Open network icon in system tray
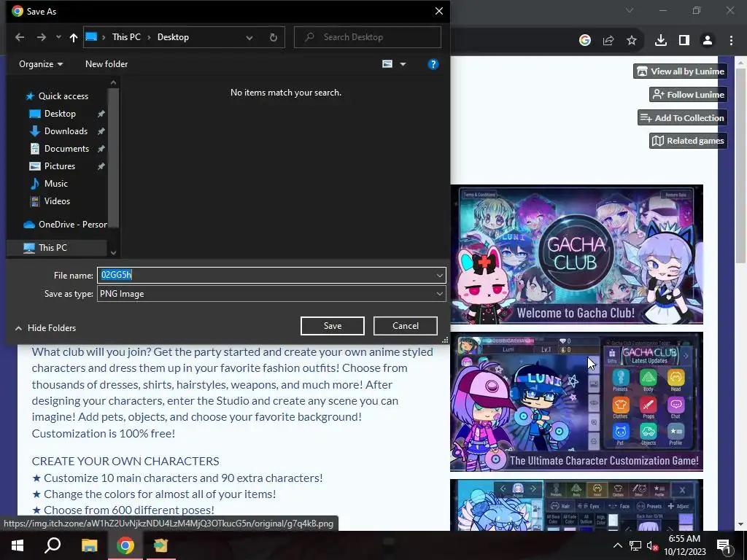The image size is (747, 560). click(x=635, y=545)
